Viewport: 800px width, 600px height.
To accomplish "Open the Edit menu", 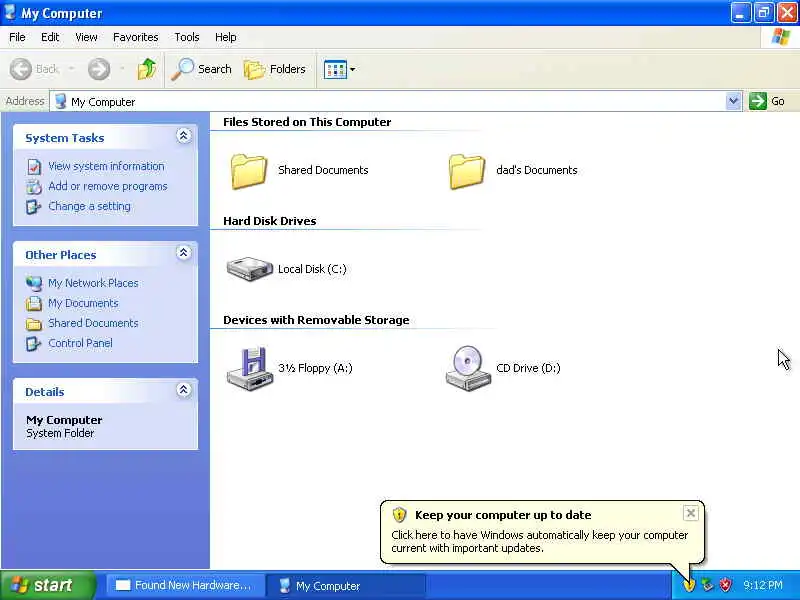I will [x=50, y=37].
